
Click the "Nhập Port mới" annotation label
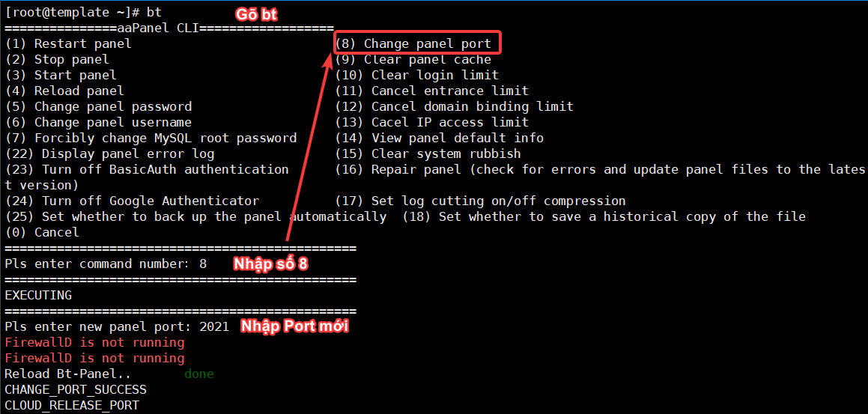[x=294, y=326]
